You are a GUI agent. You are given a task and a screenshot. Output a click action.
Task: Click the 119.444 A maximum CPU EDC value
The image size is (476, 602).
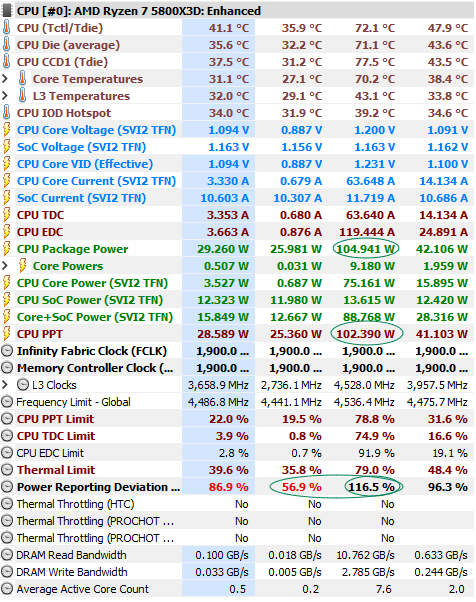[x=367, y=232]
